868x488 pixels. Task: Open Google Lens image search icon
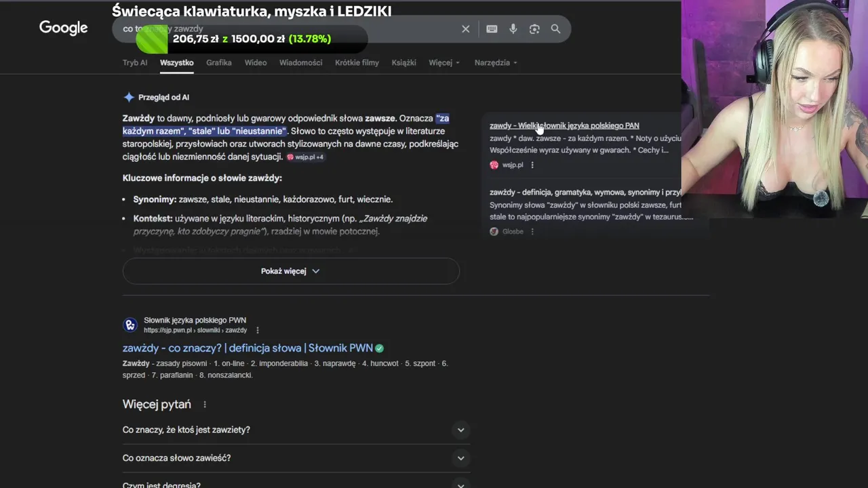pyautogui.click(x=534, y=29)
